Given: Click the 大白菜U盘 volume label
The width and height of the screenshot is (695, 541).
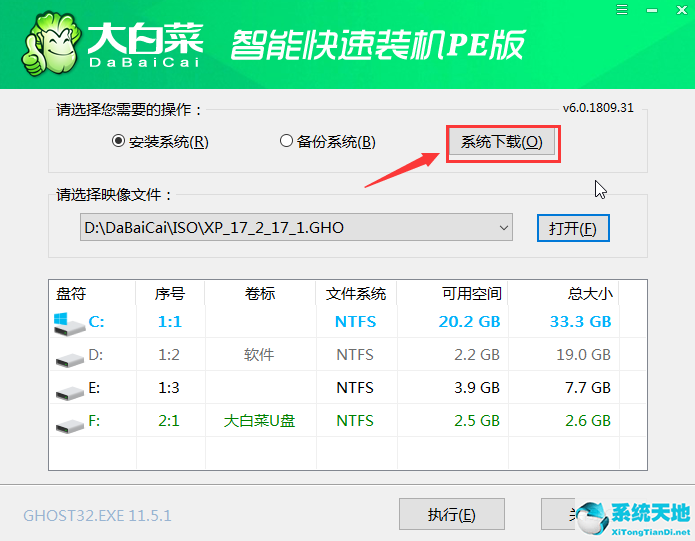Looking at the screenshot, I should 260,420.
